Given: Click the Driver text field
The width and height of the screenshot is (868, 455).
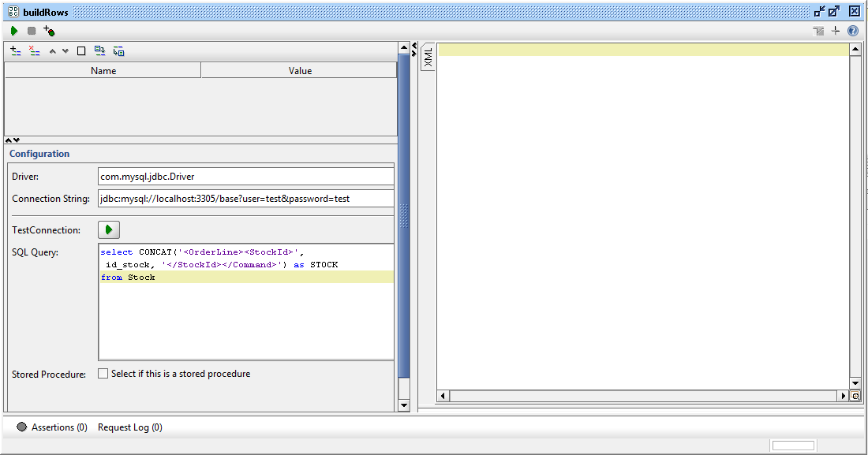Looking at the screenshot, I should point(245,177).
